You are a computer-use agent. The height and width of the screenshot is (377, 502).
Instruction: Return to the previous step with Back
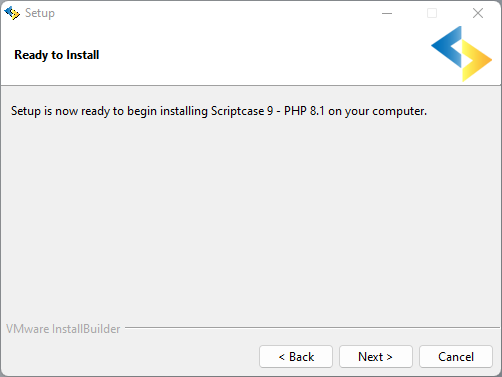[296, 357]
